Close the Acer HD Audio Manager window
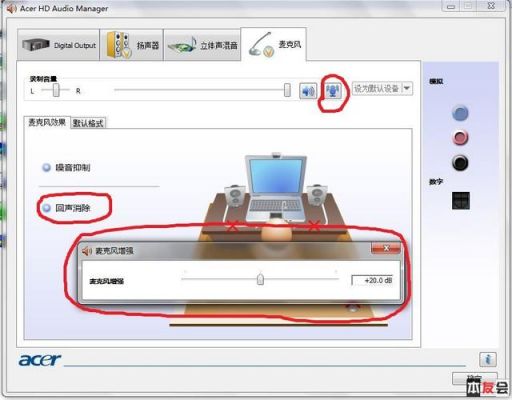Screen dimensions: 512x400 click(491, 6)
